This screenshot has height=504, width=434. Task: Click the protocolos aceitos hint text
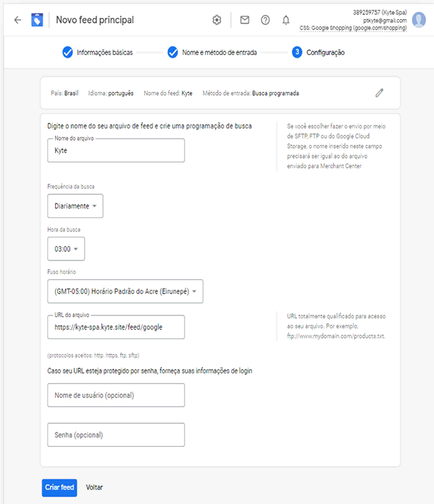(x=94, y=356)
